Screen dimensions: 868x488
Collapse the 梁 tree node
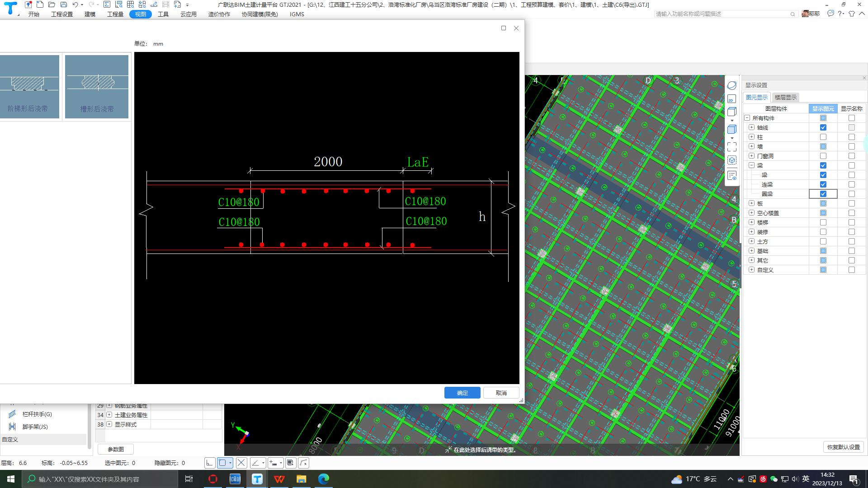point(751,165)
